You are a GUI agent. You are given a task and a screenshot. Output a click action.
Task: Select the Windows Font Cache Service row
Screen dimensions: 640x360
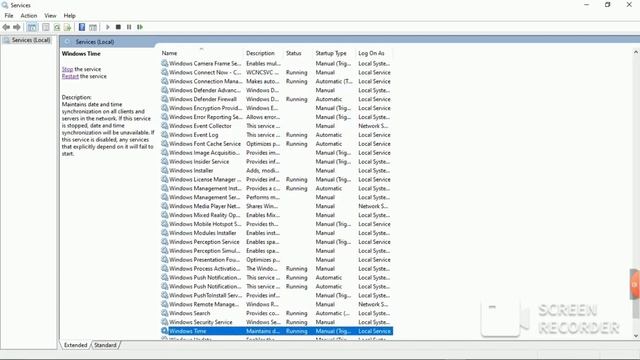pos(276,144)
